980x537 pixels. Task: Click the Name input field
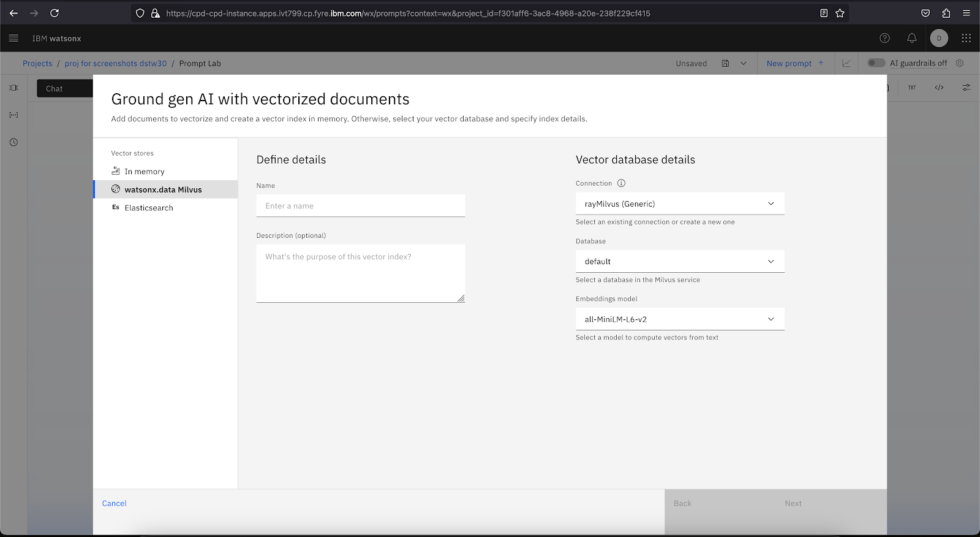coord(360,206)
